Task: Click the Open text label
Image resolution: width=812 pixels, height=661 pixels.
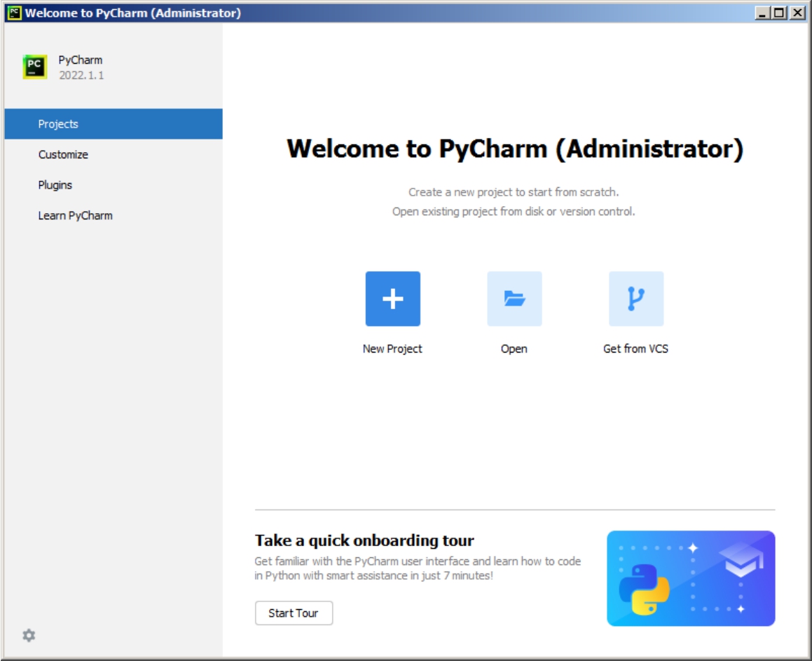Action: (x=514, y=349)
